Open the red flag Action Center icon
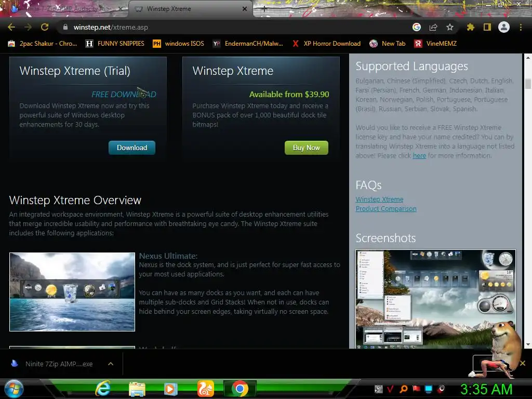 (x=416, y=389)
